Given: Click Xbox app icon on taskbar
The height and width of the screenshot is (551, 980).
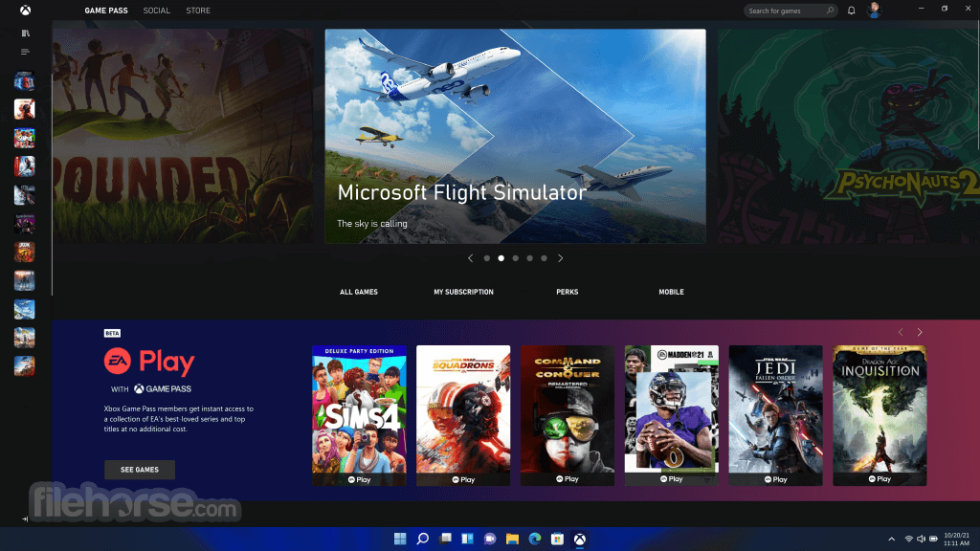Looking at the screenshot, I should [580, 539].
